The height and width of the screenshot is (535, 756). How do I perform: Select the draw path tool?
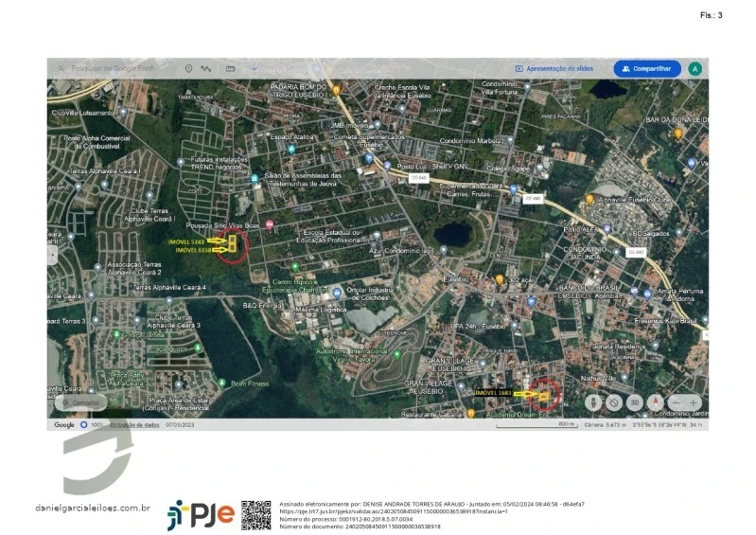coord(206,68)
